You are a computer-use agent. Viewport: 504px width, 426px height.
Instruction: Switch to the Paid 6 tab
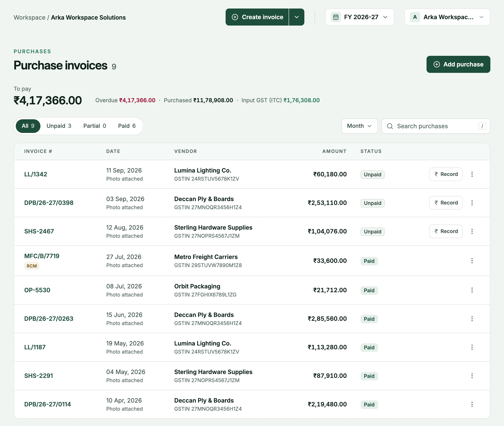coord(127,126)
